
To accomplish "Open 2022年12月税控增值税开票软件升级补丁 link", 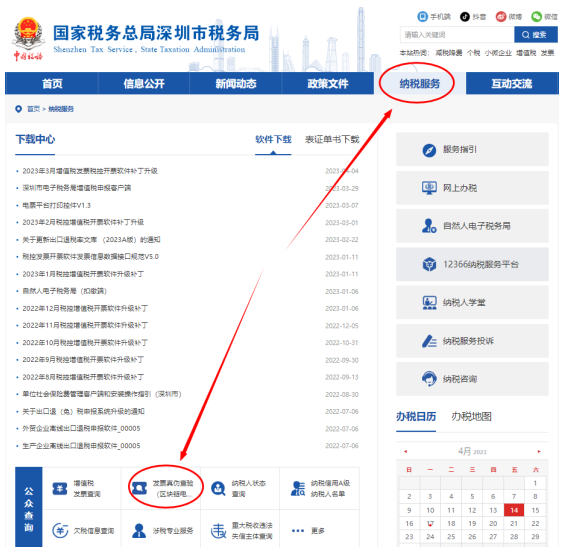I will click(x=85, y=308).
